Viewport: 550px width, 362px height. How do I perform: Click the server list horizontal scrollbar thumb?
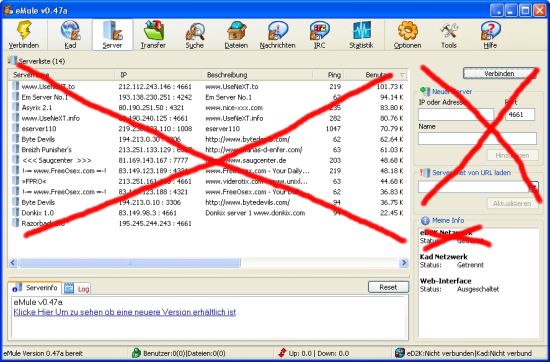[x=130, y=262]
